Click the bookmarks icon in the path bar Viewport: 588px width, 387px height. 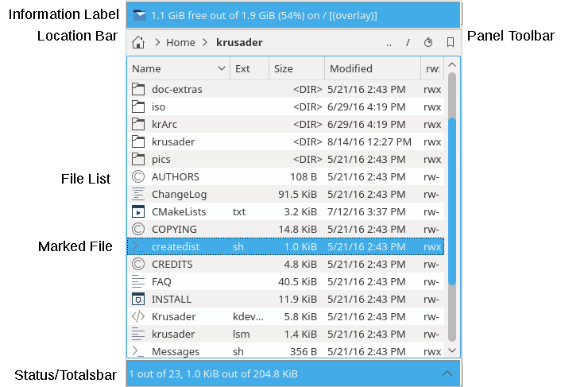pyautogui.click(x=450, y=42)
